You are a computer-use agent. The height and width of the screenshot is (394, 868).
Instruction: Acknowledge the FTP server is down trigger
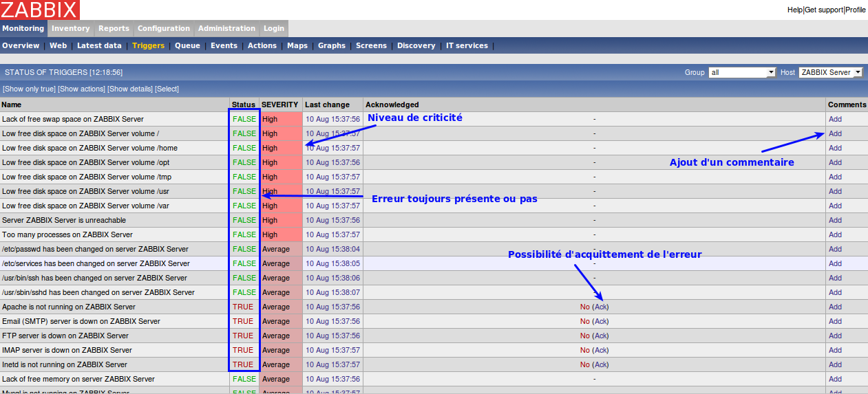pyautogui.click(x=600, y=336)
